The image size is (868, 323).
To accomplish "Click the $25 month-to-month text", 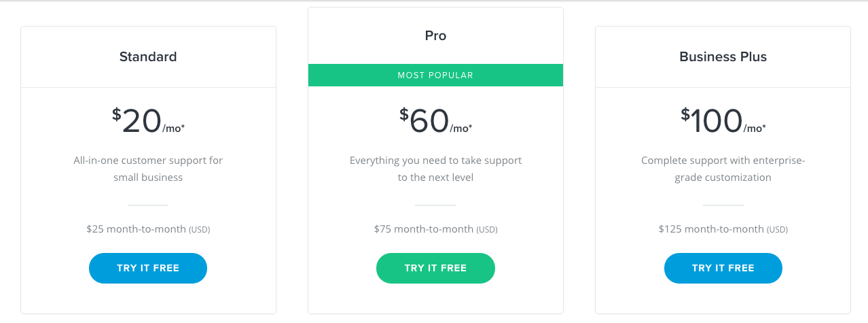I will click(x=136, y=229).
